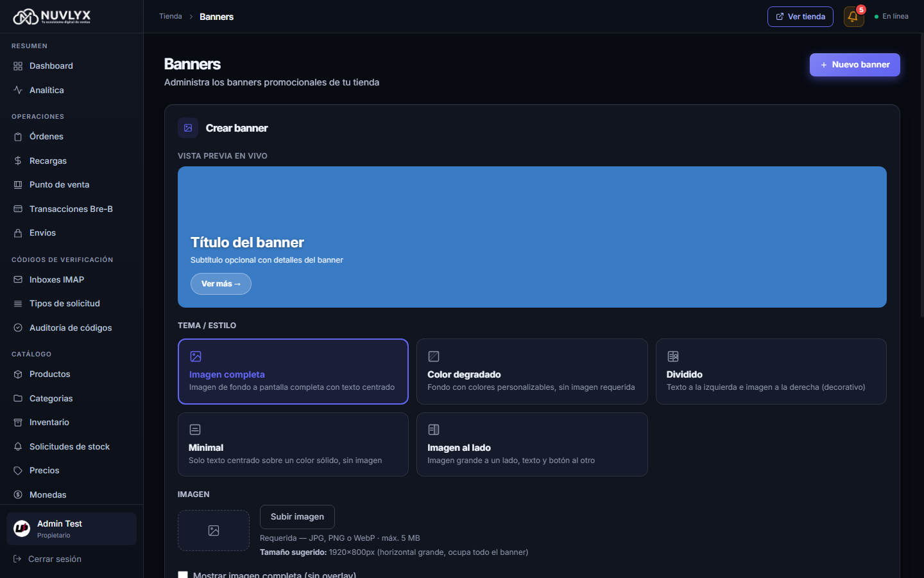
Task: Toggle Mostrar imagen completa checkbox
Action: click(183, 575)
